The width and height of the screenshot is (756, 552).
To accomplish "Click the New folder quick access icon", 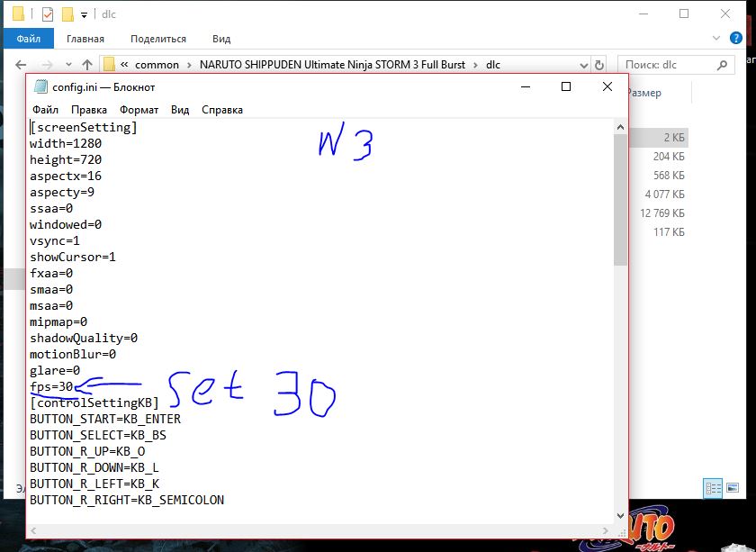I will [x=67, y=14].
